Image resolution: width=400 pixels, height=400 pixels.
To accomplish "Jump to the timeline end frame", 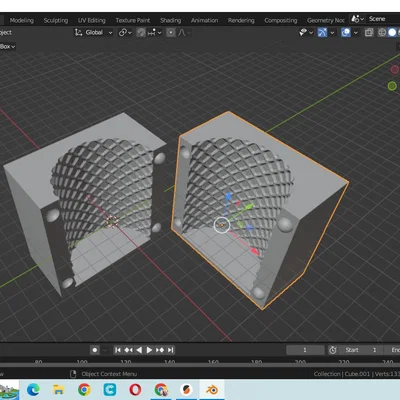I will point(171,350).
